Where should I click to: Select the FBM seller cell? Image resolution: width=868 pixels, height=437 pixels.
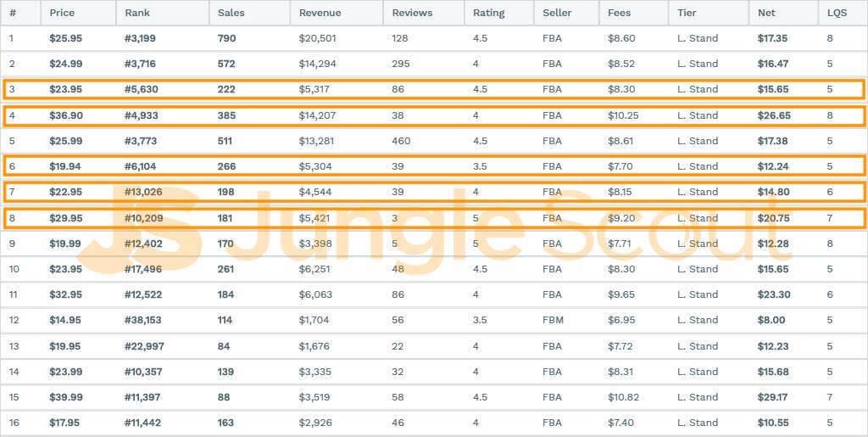[x=553, y=320]
